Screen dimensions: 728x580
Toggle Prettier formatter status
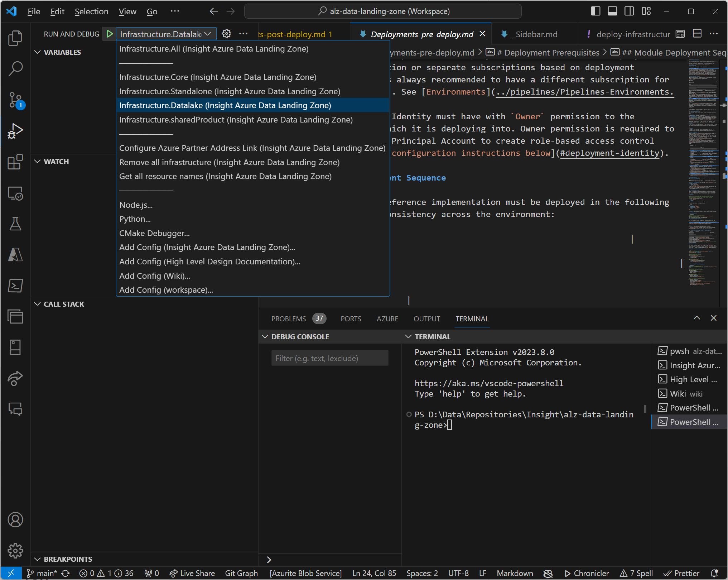pyautogui.click(x=681, y=573)
